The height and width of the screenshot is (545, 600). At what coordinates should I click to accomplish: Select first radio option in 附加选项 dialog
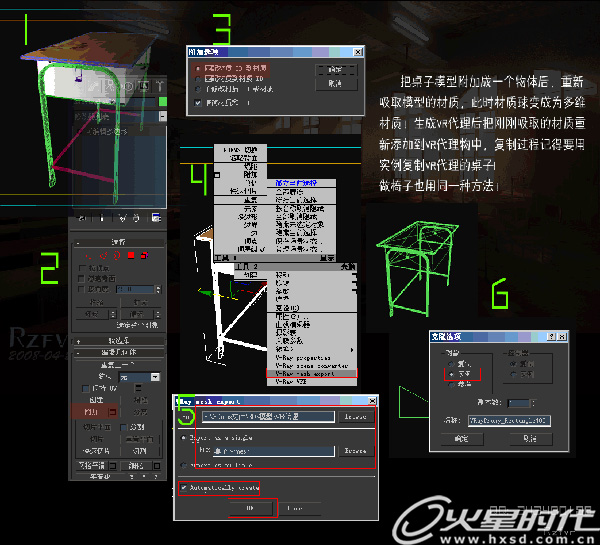[x=198, y=69]
